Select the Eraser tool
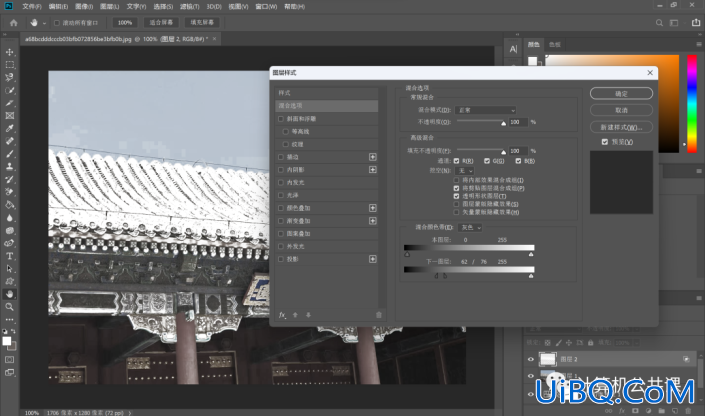This screenshot has height=416, width=705. pyautogui.click(x=9, y=192)
